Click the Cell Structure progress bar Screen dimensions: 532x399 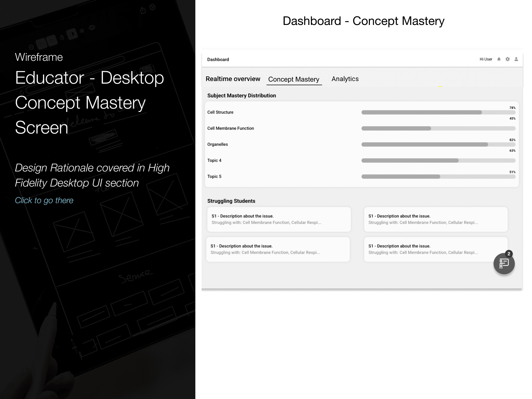(x=438, y=112)
